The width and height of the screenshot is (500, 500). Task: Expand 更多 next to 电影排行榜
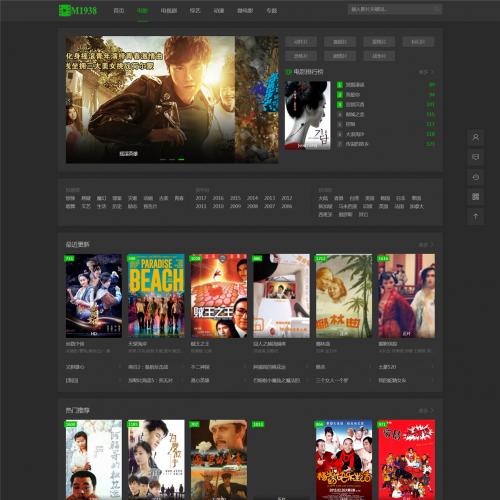click(426, 72)
